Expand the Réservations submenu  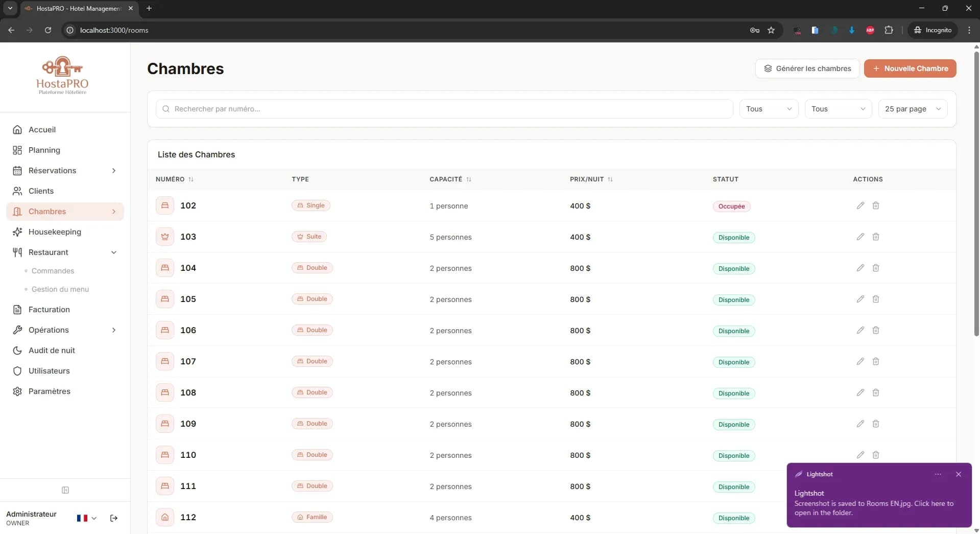pyautogui.click(x=113, y=171)
